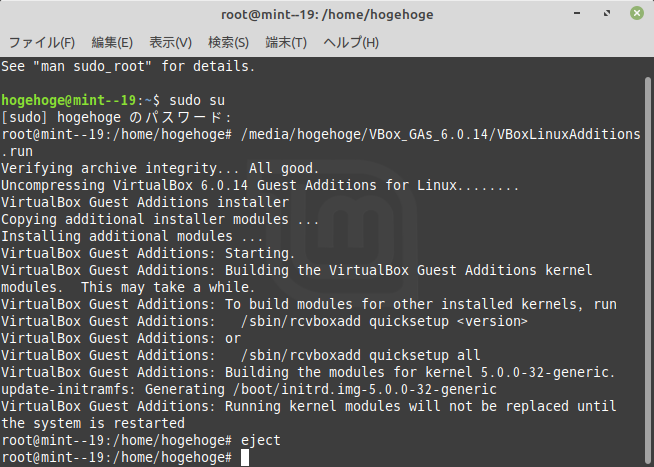654x467 pixels.
Task: Open the 編集(E) menu
Action: [x=112, y=43]
